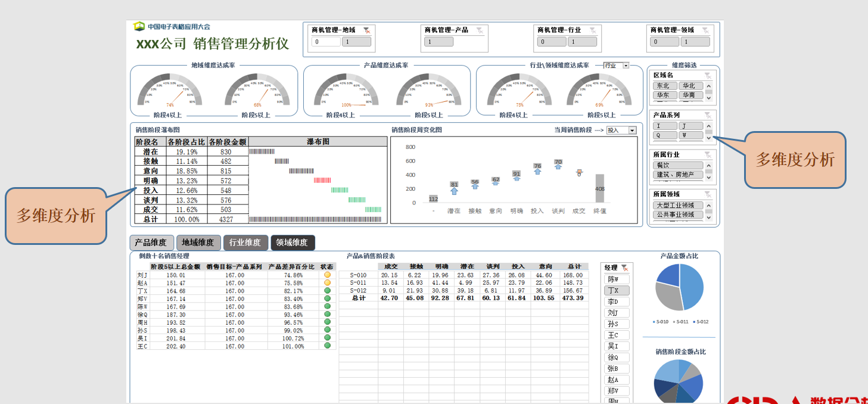868x404 pixels.
Task: Select manager 孙S in 经理 slicer
Action: tap(617, 324)
